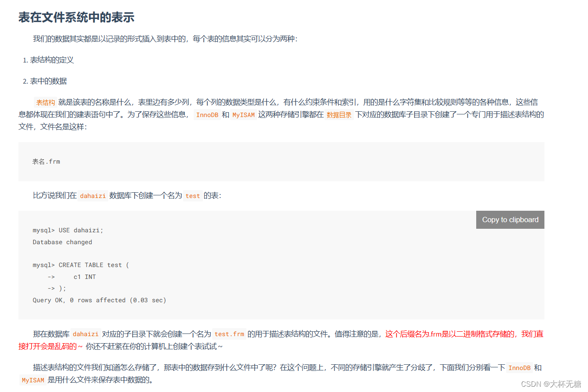Click the line Query OK, 0 rows affected
The height and width of the screenshot is (392, 588).
pyautogui.click(x=99, y=300)
